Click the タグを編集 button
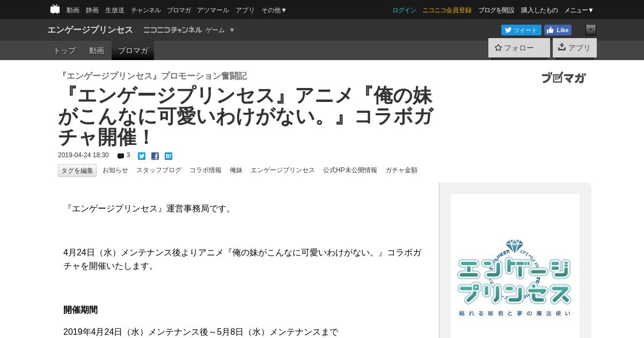The width and height of the screenshot is (644, 338). (x=77, y=171)
